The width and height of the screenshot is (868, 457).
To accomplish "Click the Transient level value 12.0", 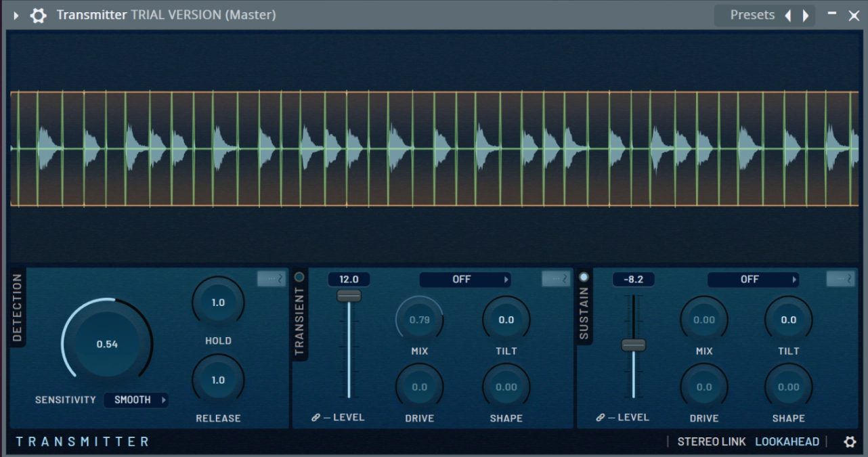I will 349,280.
